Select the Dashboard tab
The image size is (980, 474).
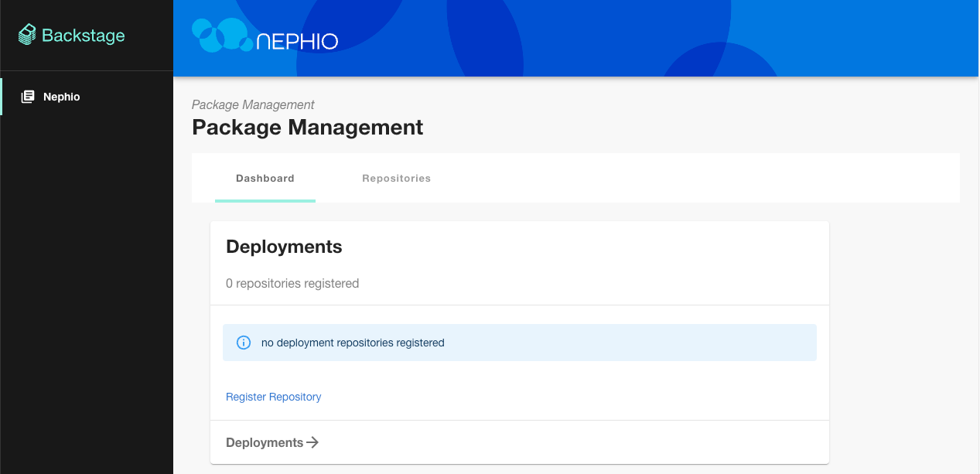265,178
